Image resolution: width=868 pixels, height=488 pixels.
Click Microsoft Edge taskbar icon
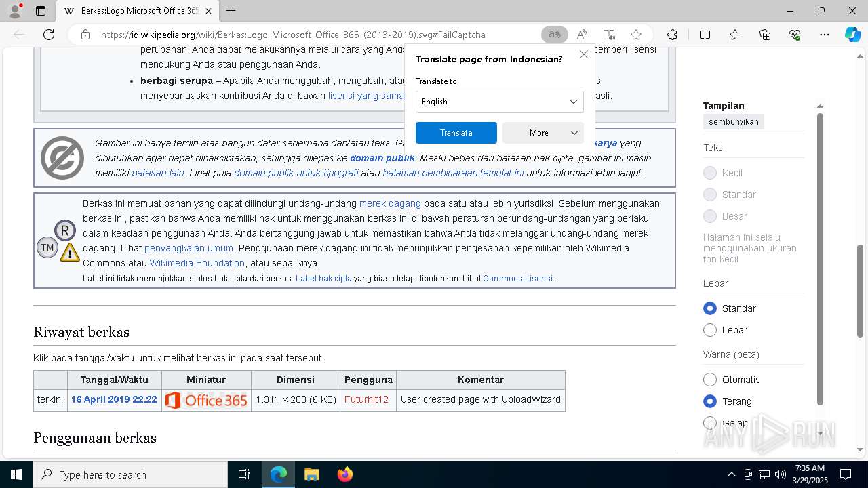(279, 474)
